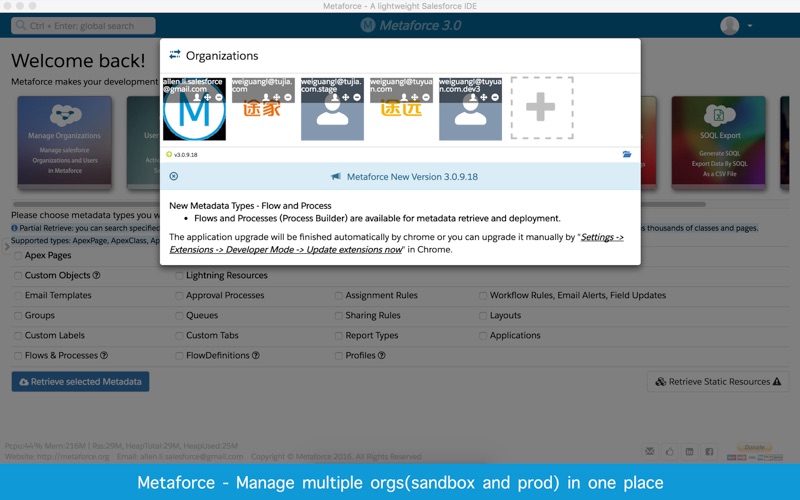Open the LinkedIn icon in footer
800x500 pixels.
[689, 451]
